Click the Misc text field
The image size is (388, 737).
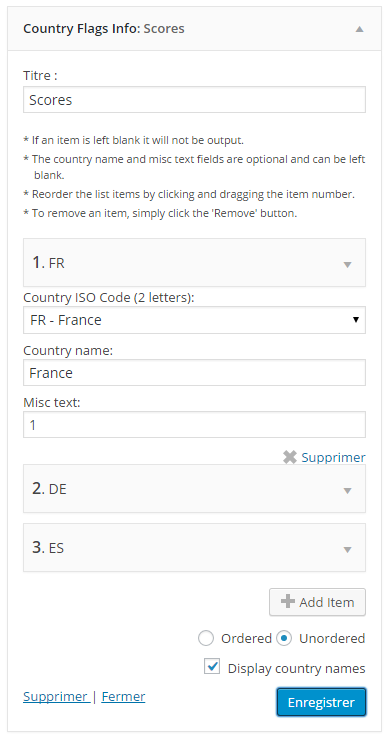pos(194,425)
